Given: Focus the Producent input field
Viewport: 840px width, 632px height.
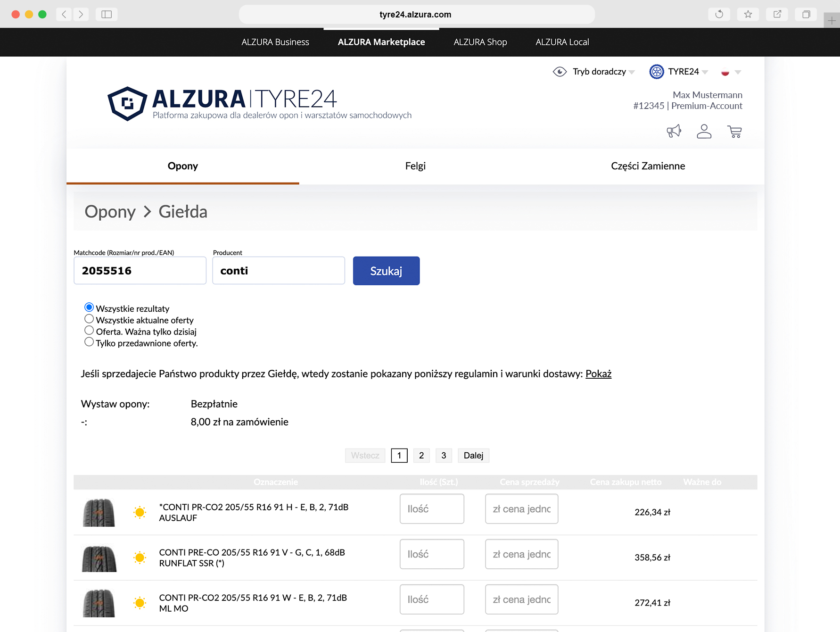Looking at the screenshot, I should [279, 271].
